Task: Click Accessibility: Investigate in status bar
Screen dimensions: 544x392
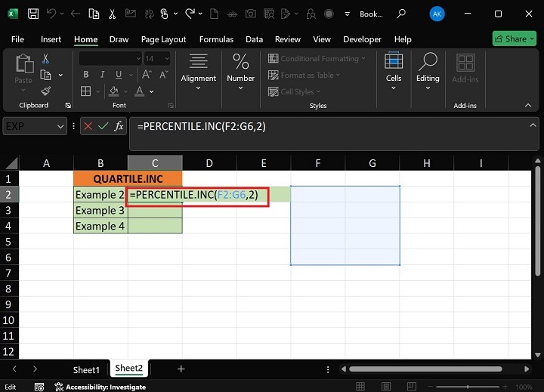Action: (x=100, y=387)
